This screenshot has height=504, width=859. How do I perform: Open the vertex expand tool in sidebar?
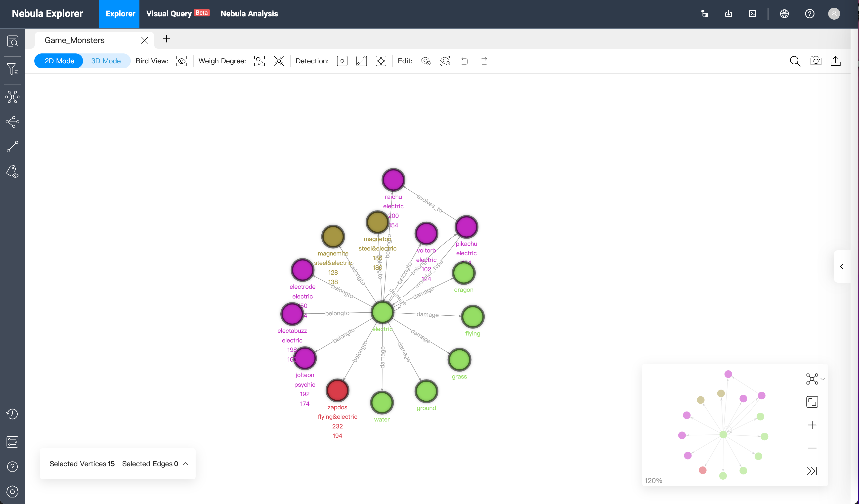point(13,97)
